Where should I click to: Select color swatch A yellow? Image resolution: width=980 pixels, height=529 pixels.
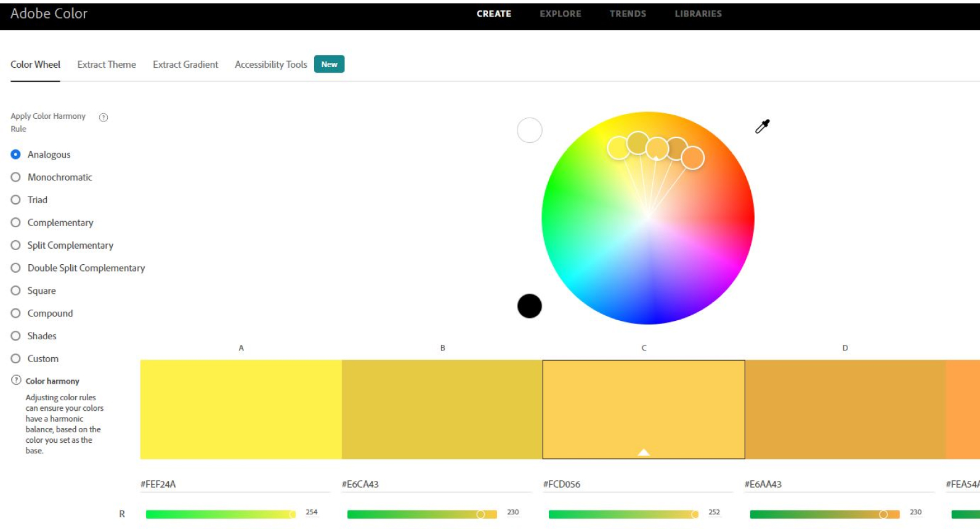pos(241,410)
